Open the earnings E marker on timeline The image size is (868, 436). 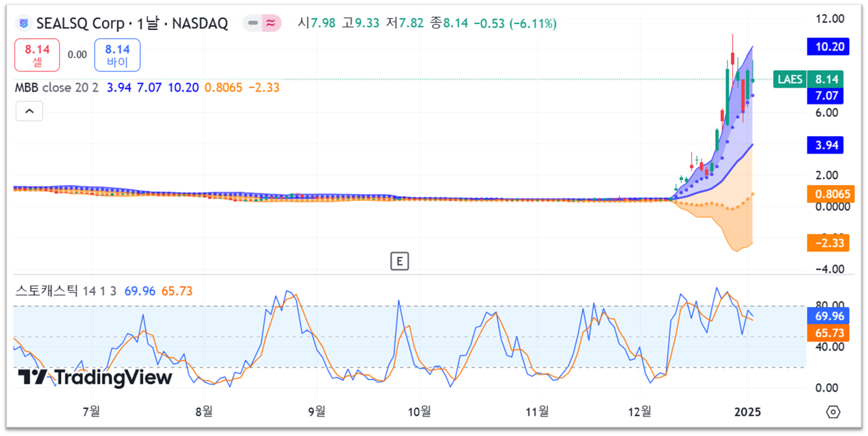(399, 261)
